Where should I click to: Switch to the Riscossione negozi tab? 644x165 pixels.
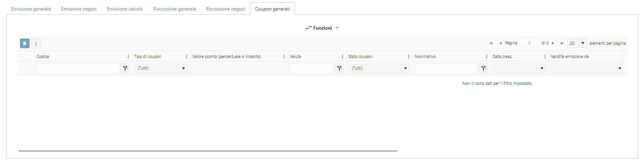(226, 9)
